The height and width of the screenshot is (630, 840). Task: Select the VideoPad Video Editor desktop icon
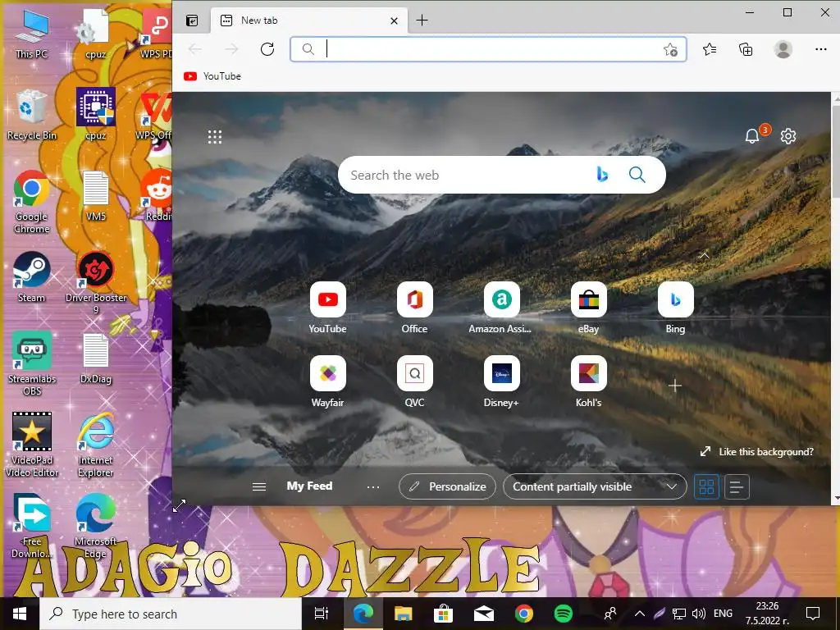32,445
